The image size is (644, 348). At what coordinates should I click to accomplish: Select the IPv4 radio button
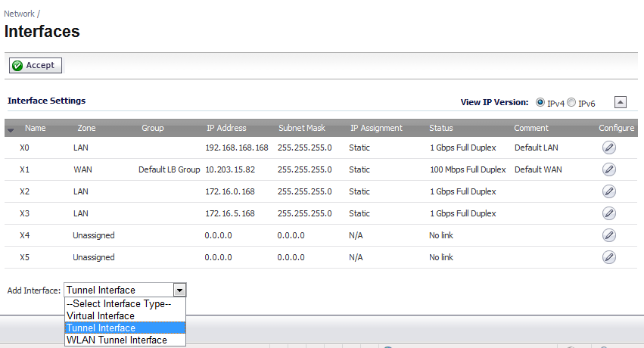coord(540,102)
